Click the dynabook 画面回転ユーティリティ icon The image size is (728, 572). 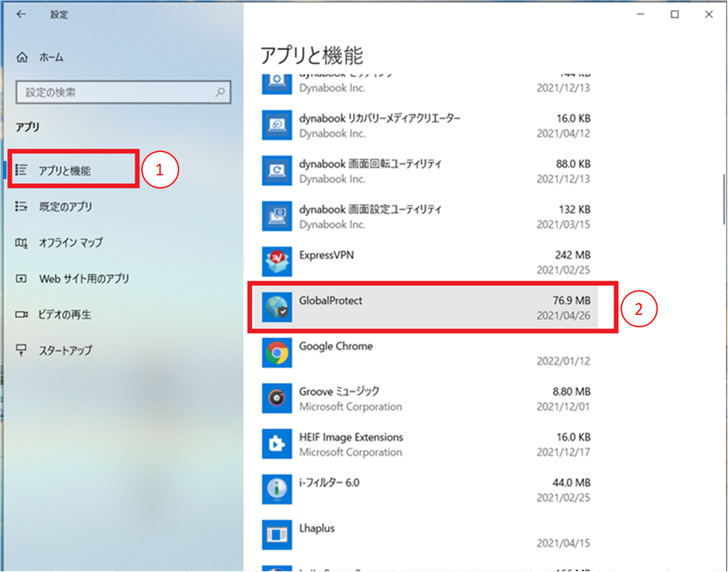(x=277, y=171)
